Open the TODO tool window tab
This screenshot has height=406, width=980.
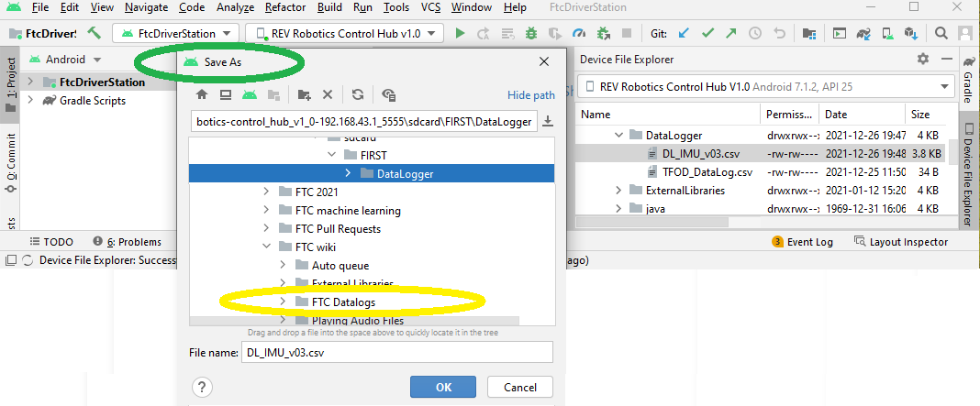coord(52,242)
